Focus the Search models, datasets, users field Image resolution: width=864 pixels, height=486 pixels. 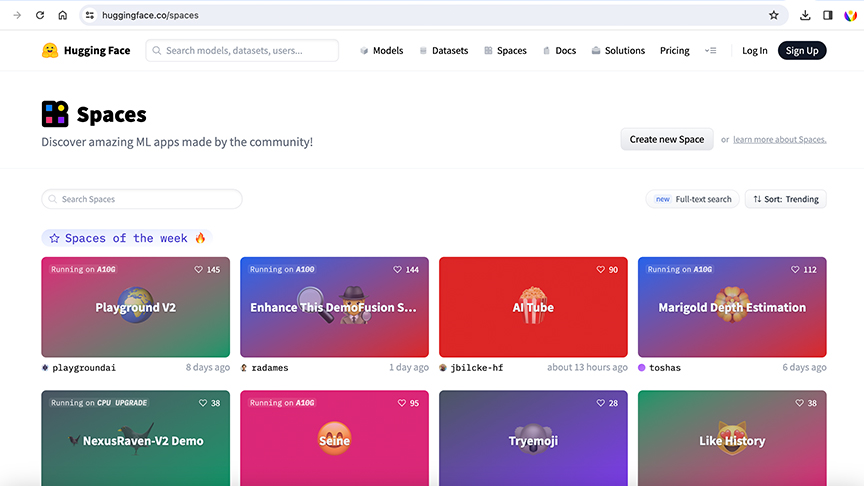(242, 51)
